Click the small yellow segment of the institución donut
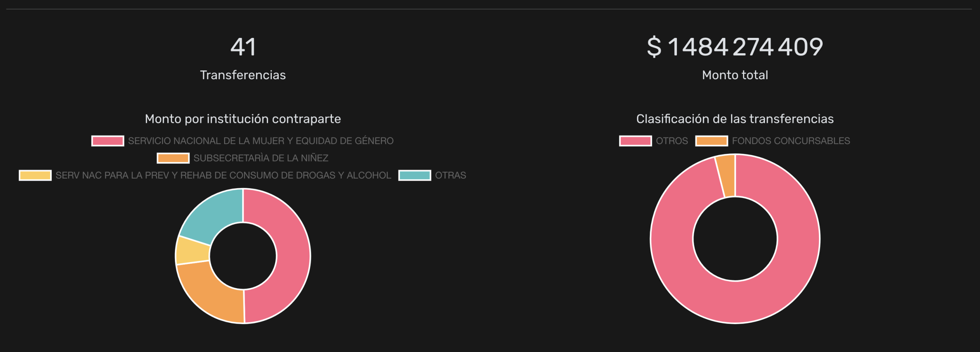 (x=193, y=251)
